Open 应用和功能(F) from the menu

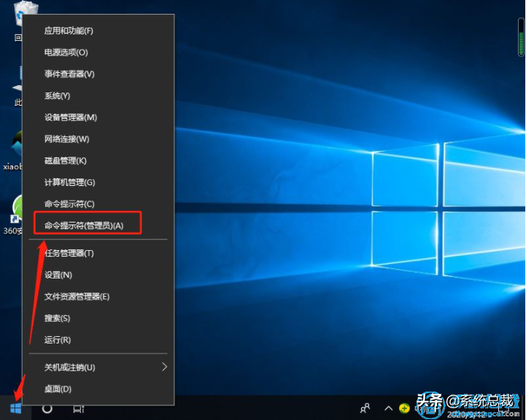click(x=69, y=31)
